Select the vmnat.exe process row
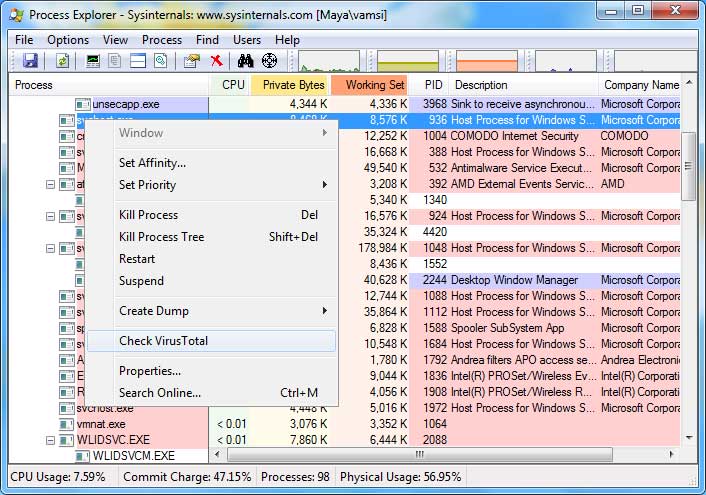 (x=344, y=424)
